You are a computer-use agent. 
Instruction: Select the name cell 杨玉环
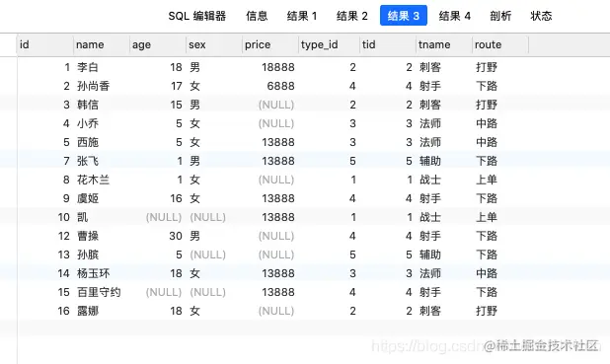(x=94, y=273)
